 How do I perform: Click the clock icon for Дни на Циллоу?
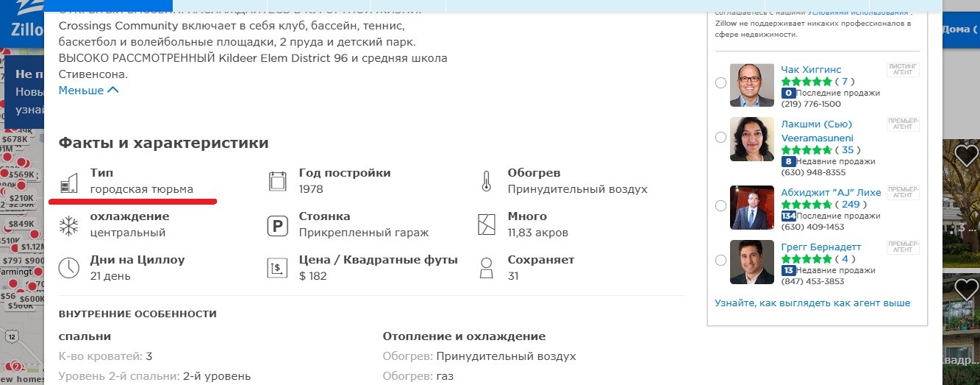click(68, 268)
